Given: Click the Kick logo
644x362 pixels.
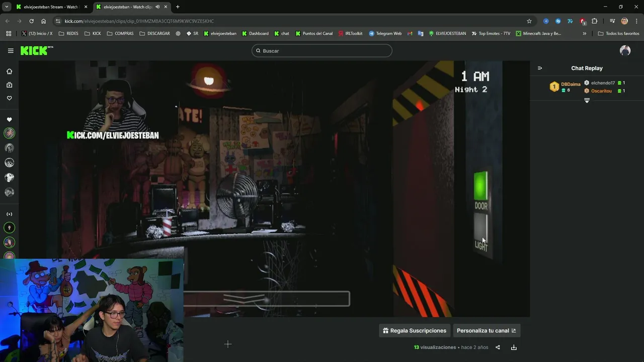Looking at the screenshot, I should (37, 50).
